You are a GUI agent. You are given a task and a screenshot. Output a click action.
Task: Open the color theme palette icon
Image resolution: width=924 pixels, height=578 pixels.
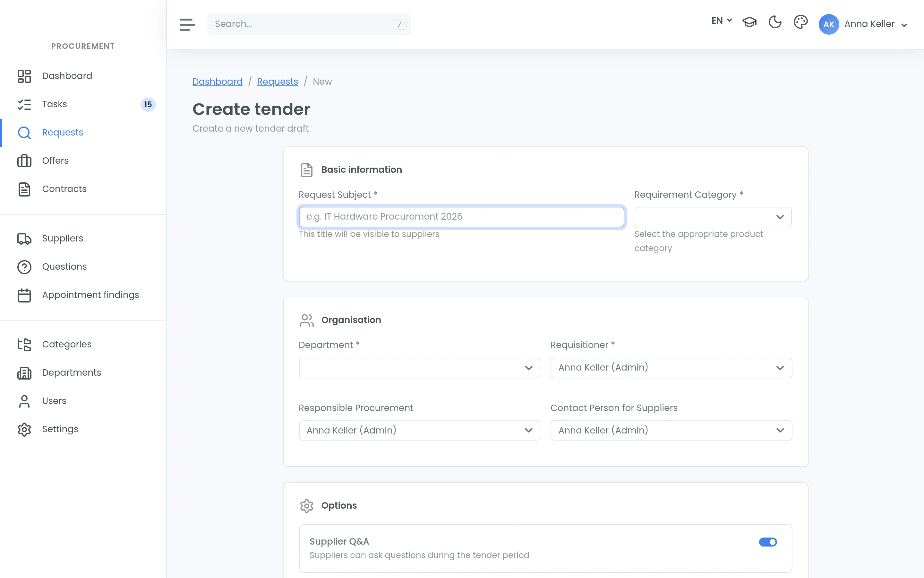800,22
